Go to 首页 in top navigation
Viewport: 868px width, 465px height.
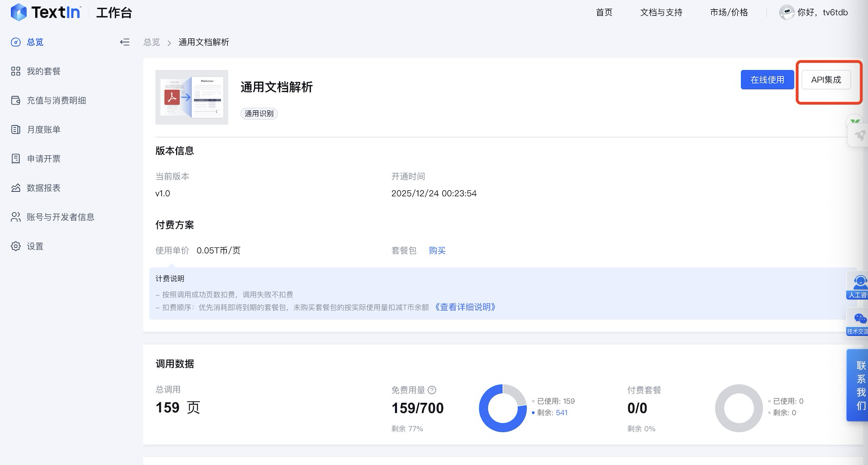tap(604, 13)
